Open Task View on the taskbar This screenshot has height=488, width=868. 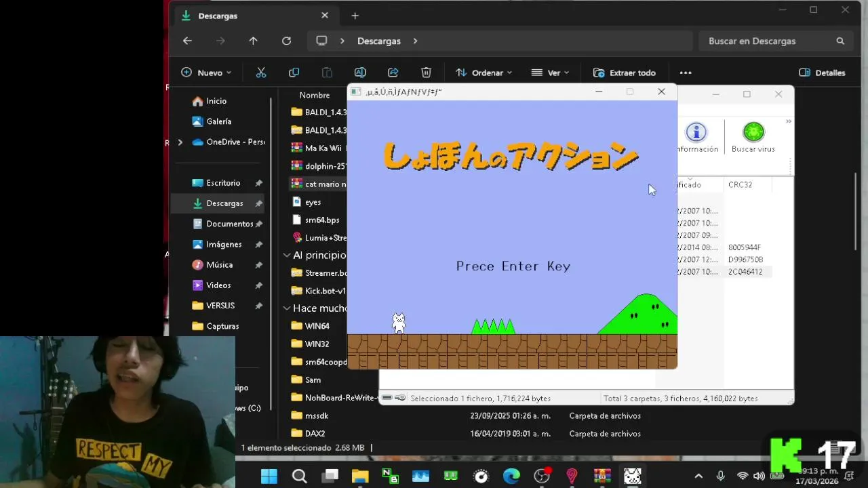(x=330, y=476)
